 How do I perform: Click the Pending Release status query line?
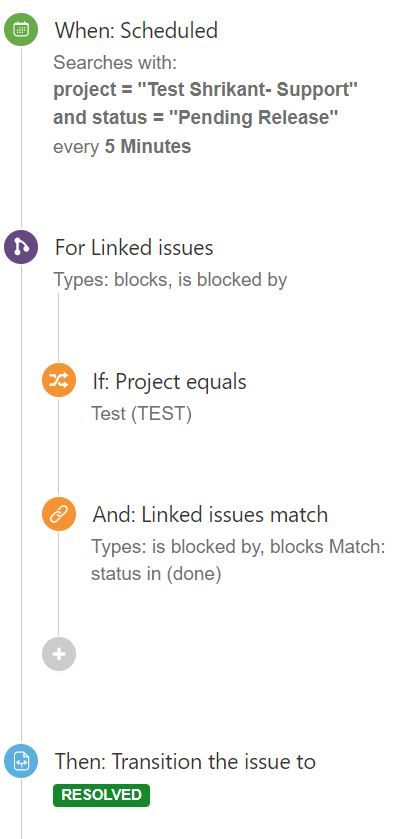196,118
